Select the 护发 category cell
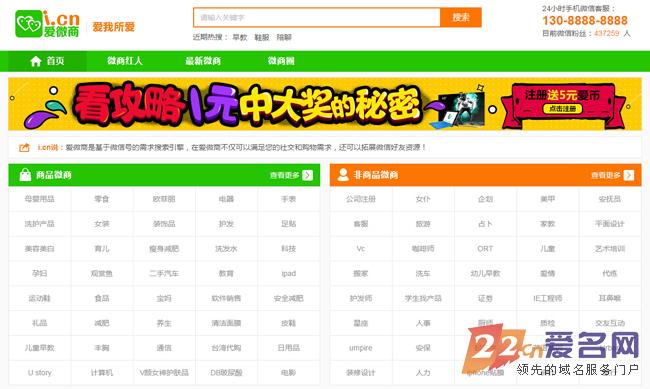650x389 pixels. pos(226,224)
